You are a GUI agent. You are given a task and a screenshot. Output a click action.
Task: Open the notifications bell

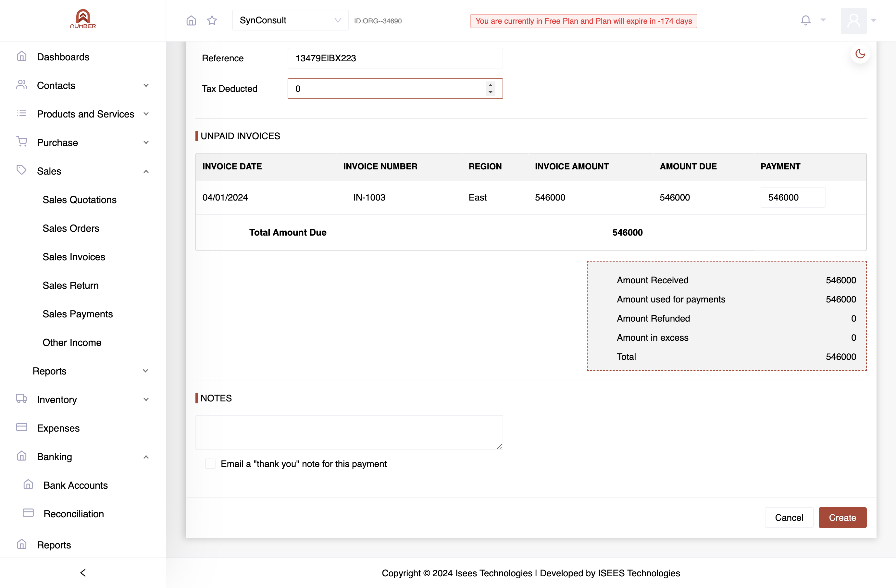(x=806, y=20)
